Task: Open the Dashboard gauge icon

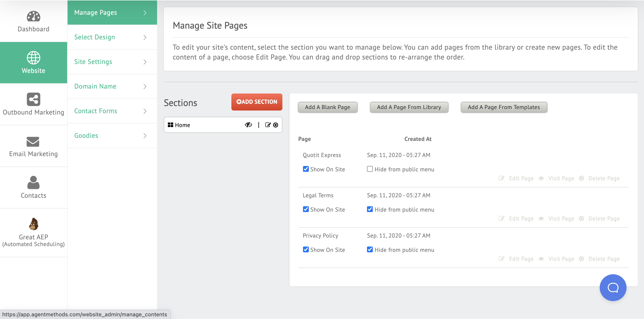Action: [33, 17]
